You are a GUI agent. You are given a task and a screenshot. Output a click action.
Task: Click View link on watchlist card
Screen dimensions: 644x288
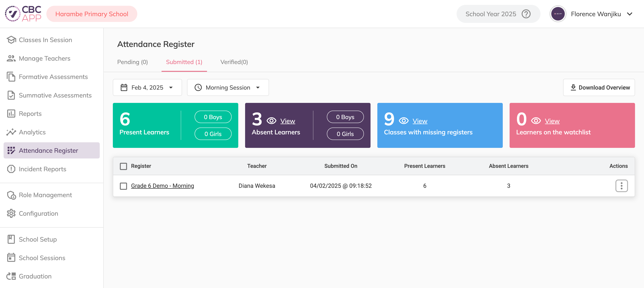[x=552, y=121]
